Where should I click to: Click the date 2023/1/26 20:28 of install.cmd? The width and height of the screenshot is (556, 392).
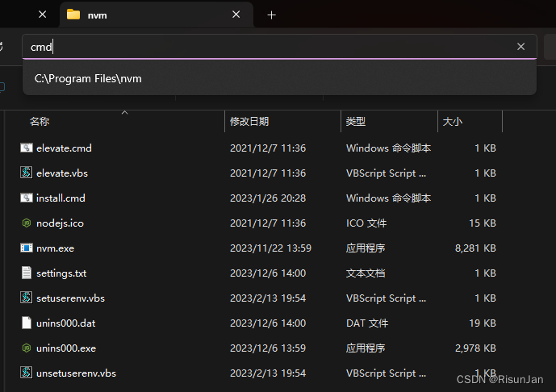point(268,198)
